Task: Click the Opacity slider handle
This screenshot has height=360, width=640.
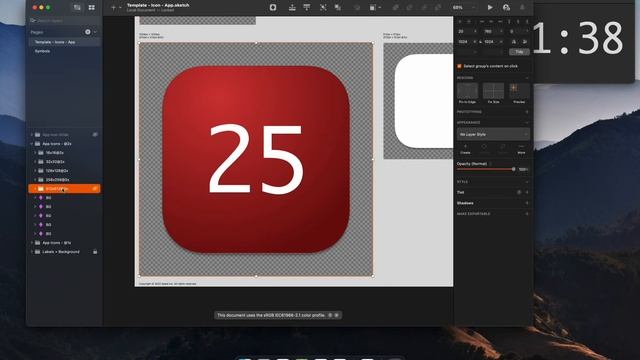Action: click(513, 169)
